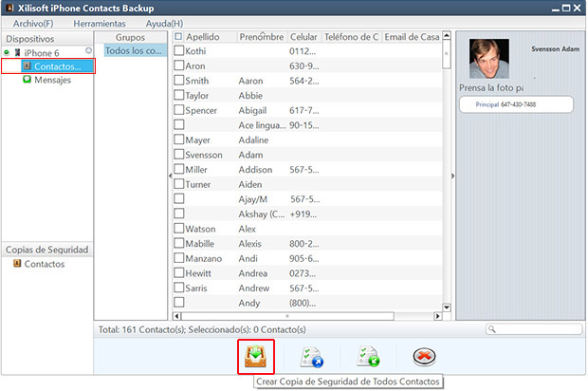Screen dimensions: 588x391
Task: Check the Ace lingua contact checkbox
Action: click(x=179, y=124)
